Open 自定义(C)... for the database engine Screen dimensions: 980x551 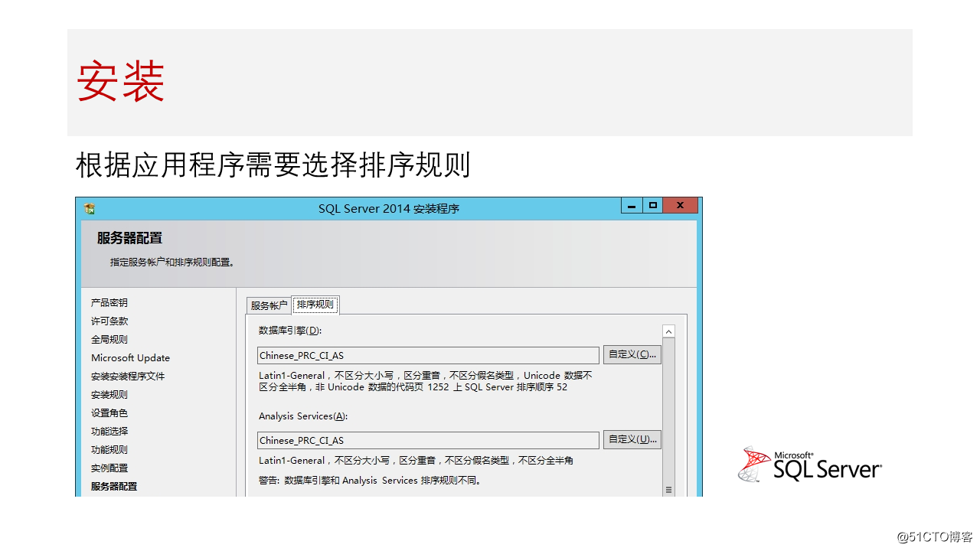632,354
